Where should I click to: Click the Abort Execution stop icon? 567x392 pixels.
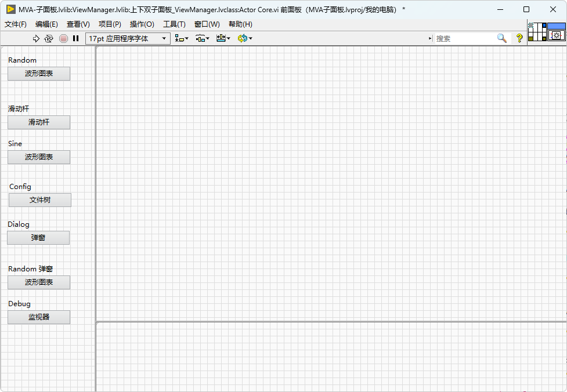click(x=63, y=38)
